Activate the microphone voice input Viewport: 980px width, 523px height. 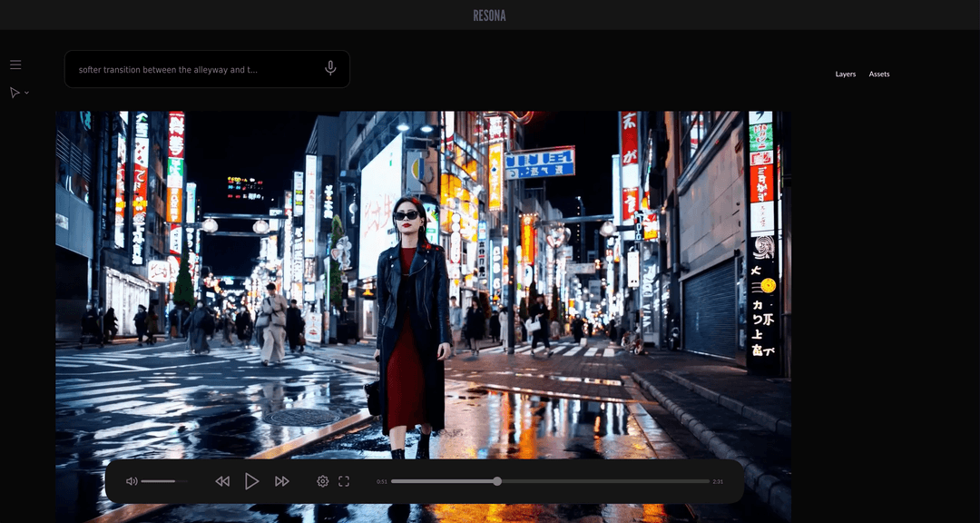[x=330, y=68]
